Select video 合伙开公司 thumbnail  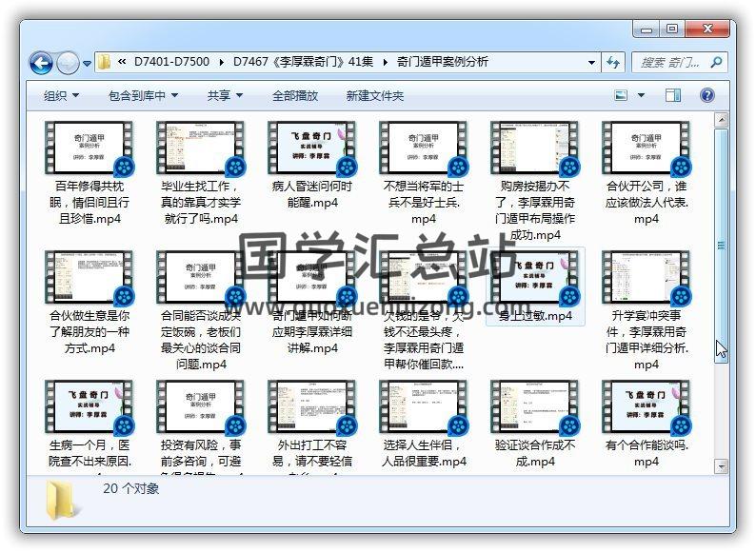[x=647, y=148]
